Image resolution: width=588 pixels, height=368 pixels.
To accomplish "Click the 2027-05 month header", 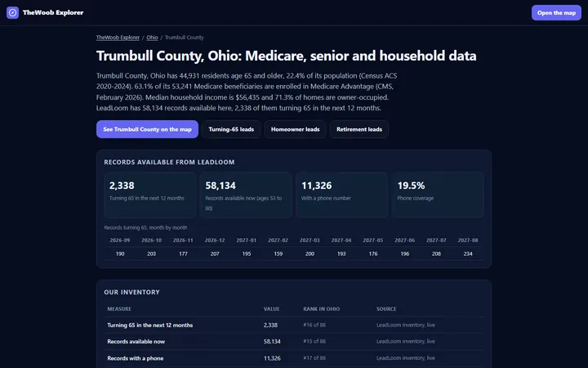I will (373, 240).
